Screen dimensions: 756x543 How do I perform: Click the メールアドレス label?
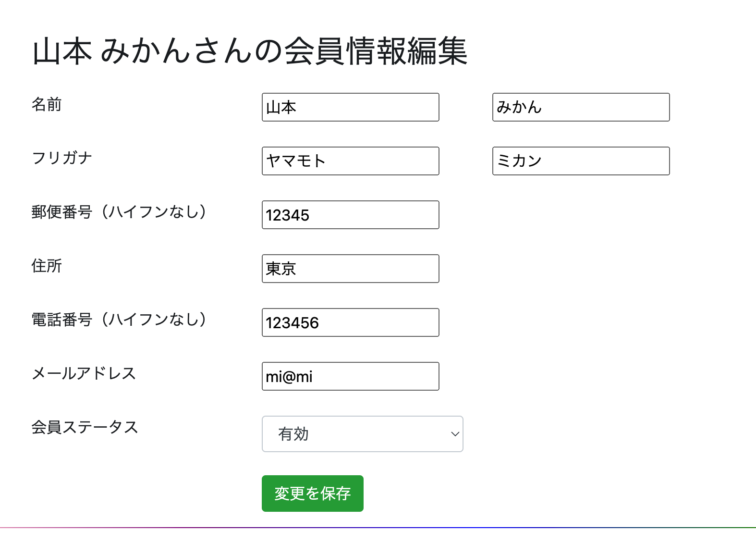(84, 373)
